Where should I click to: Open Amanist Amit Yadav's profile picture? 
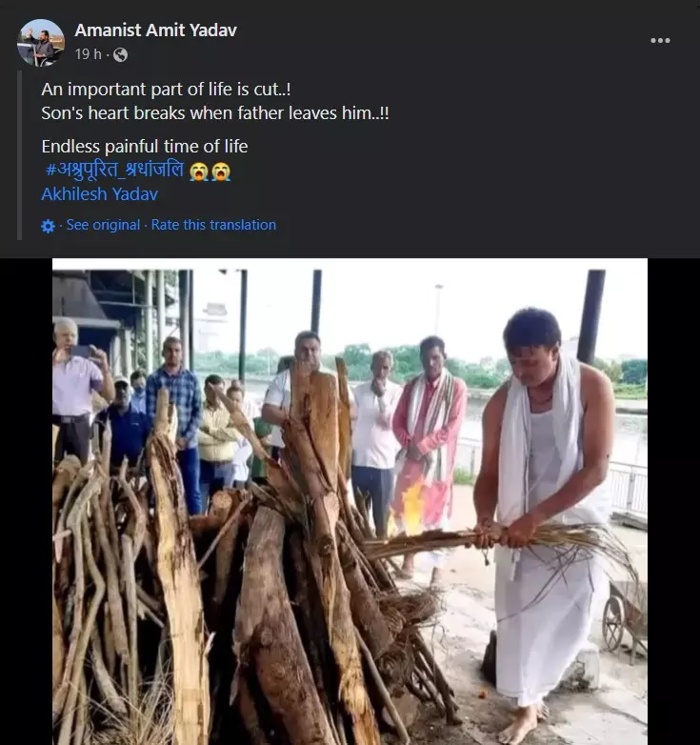pos(41,43)
